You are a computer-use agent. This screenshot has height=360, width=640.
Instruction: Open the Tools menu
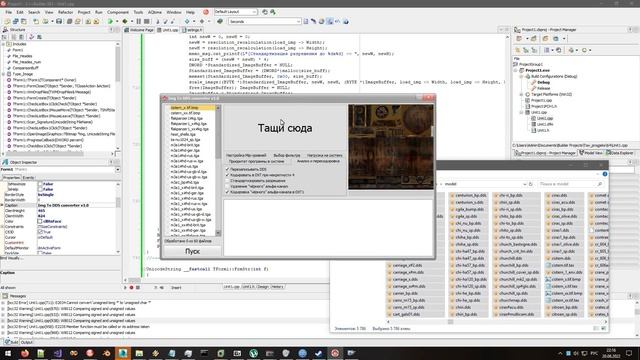point(138,12)
